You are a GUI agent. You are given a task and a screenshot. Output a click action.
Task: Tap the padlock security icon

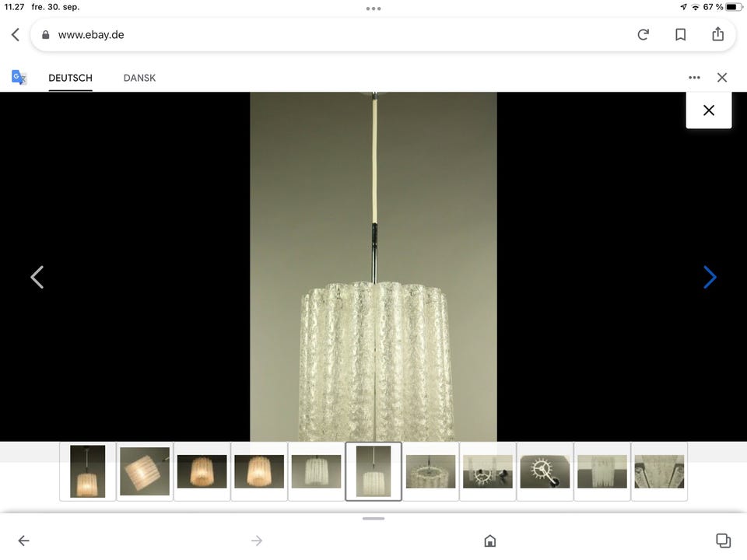coord(46,35)
